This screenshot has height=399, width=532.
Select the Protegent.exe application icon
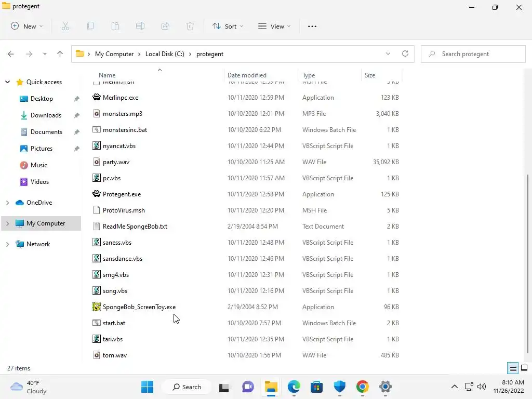[96, 194]
